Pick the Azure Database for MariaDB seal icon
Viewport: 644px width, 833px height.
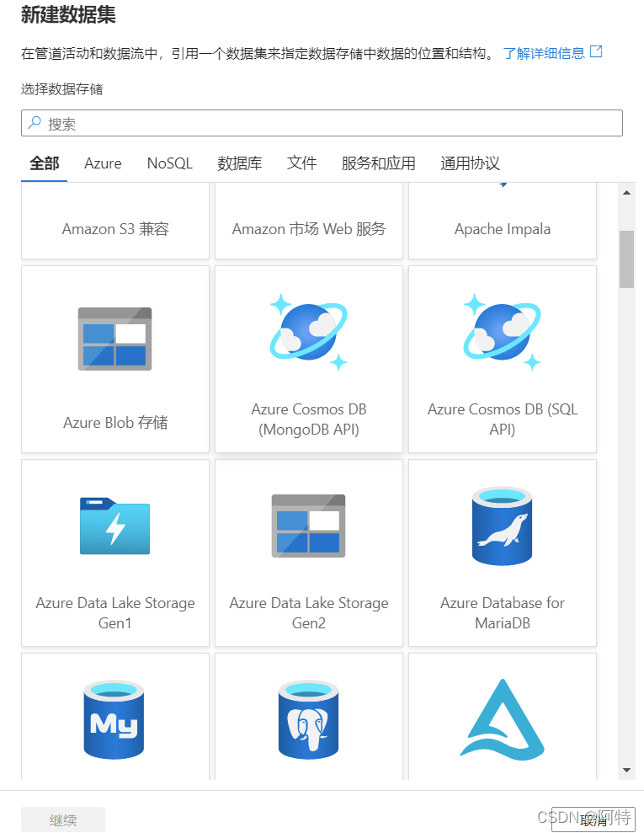click(503, 526)
